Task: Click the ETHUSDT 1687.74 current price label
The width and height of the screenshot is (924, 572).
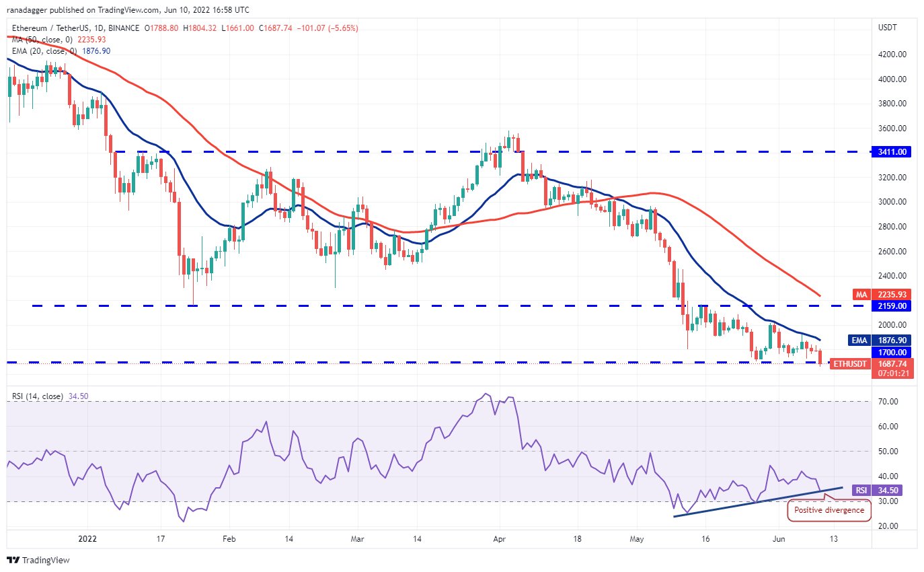Action: tap(872, 363)
